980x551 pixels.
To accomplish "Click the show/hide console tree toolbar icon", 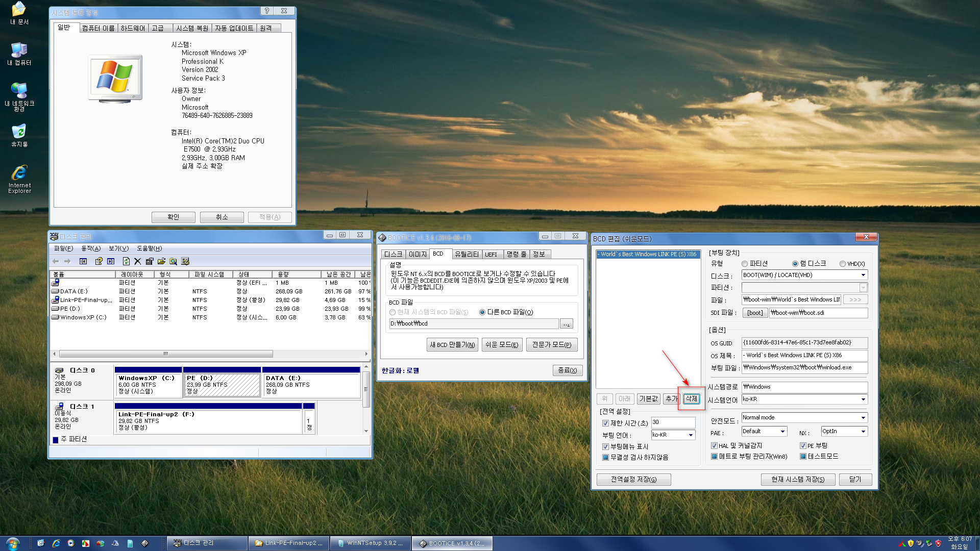I will [x=83, y=262].
